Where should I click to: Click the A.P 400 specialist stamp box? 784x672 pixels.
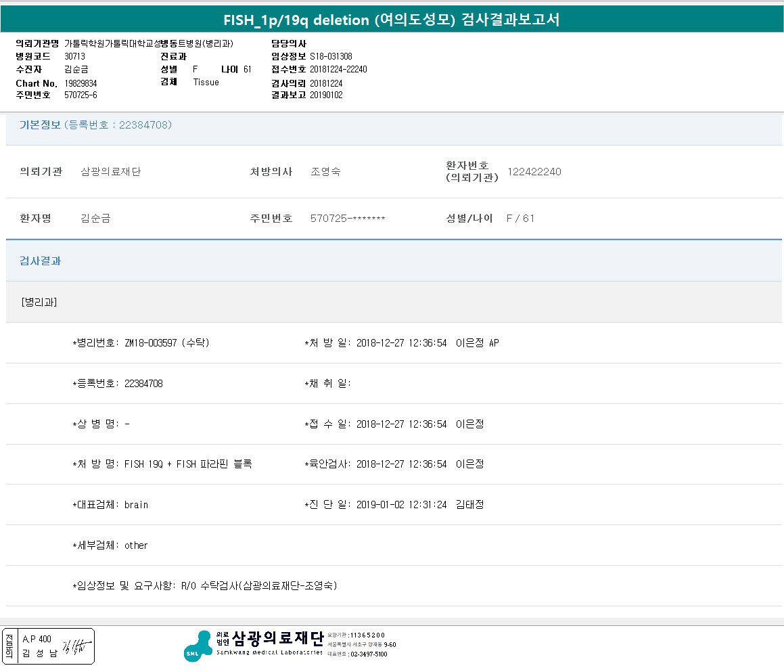click(47, 646)
